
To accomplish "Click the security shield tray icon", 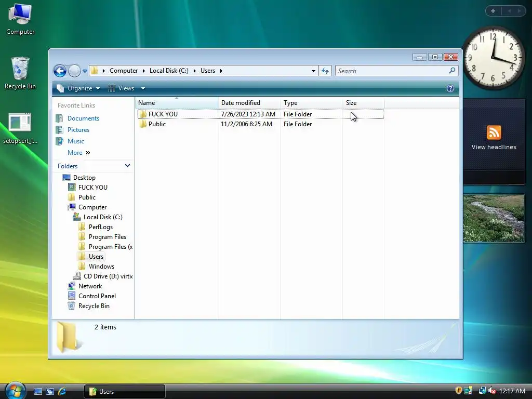I will [458, 391].
